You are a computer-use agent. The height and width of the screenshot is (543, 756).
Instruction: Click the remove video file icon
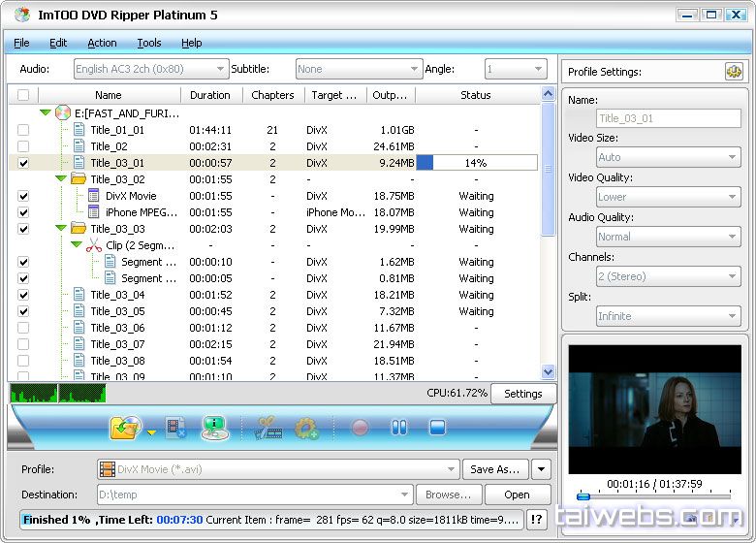[175, 428]
